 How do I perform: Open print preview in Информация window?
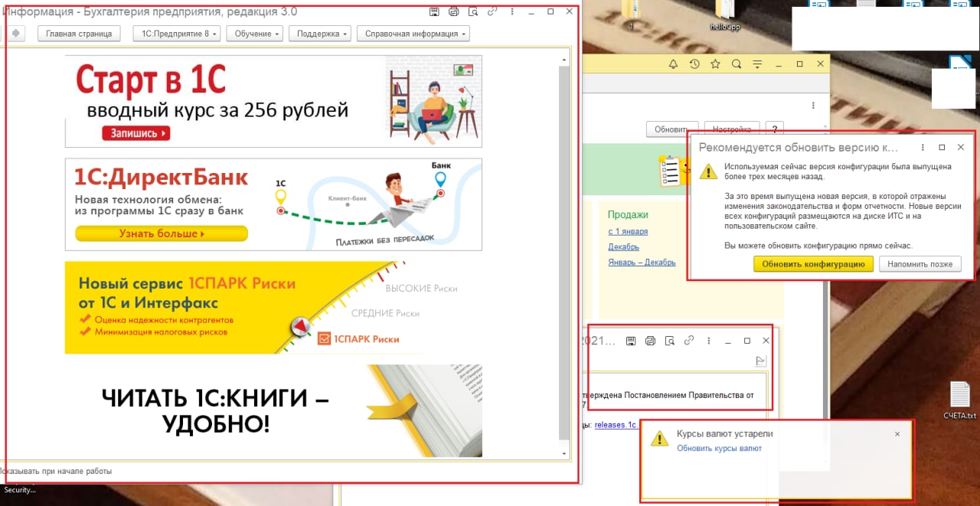473,11
